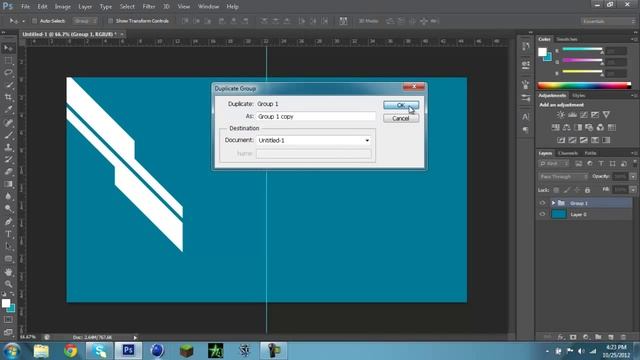Open the layer filter Kind dropdown
Image resolution: width=640 pixels, height=360 pixels.
point(554,164)
